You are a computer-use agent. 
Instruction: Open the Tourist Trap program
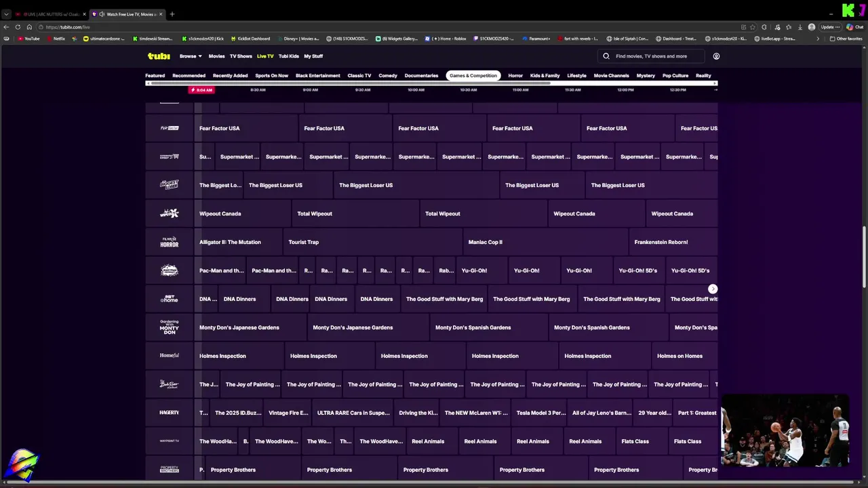pyautogui.click(x=373, y=242)
